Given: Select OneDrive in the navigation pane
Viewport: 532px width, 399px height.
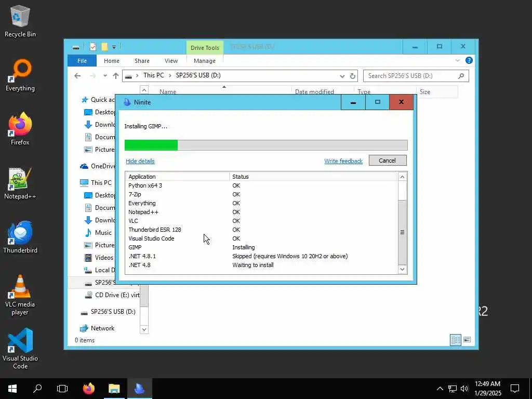Looking at the screenshot, I should [x=98, y=166].
